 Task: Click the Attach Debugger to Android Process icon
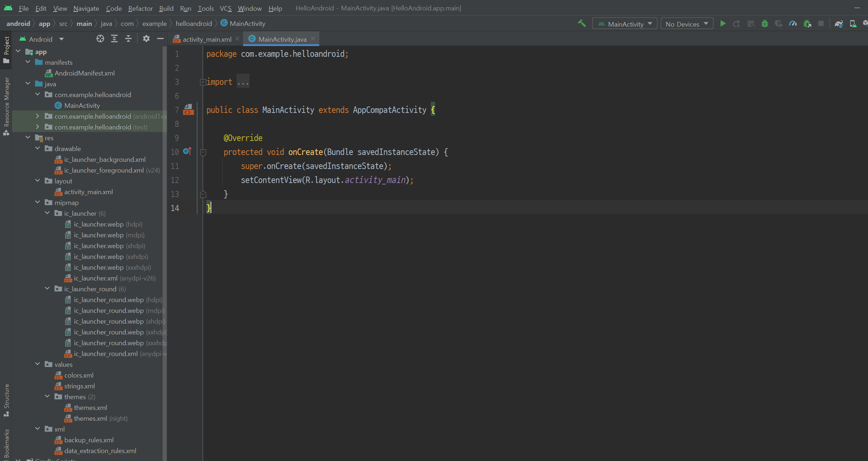coord(807,24)
